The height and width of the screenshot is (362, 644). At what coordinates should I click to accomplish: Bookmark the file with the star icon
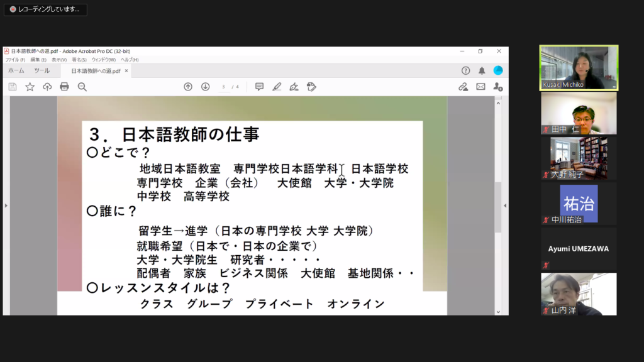30,87
